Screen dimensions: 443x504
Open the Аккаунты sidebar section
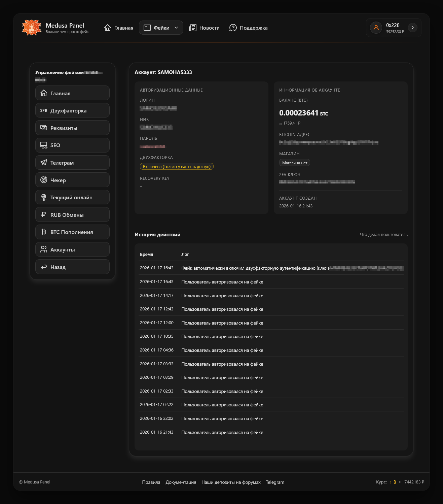(72, 249)
